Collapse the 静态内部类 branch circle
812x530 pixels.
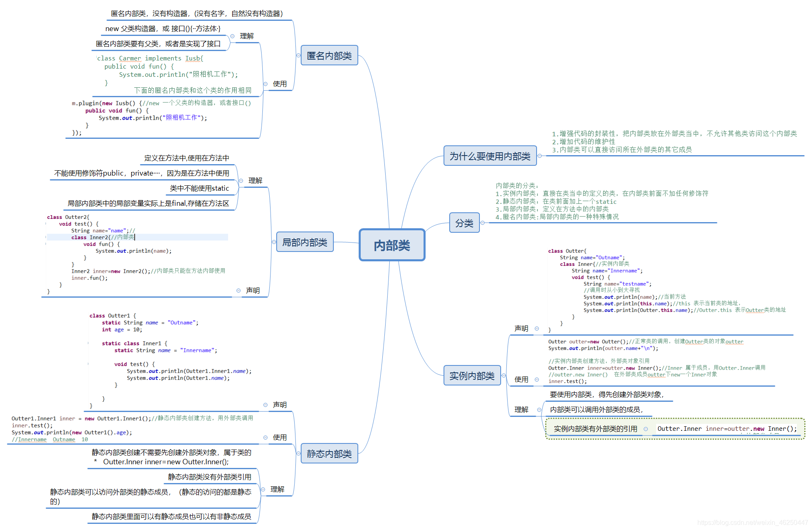pos(298,454)
